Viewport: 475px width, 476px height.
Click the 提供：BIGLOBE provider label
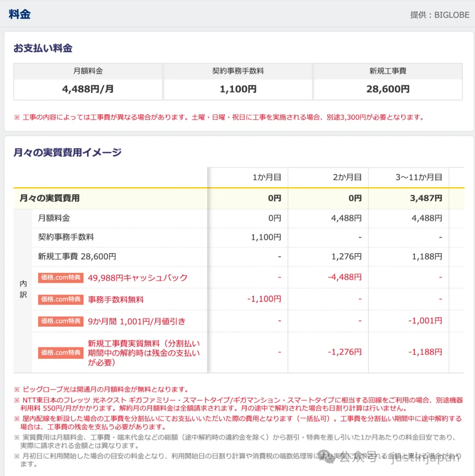439,15
